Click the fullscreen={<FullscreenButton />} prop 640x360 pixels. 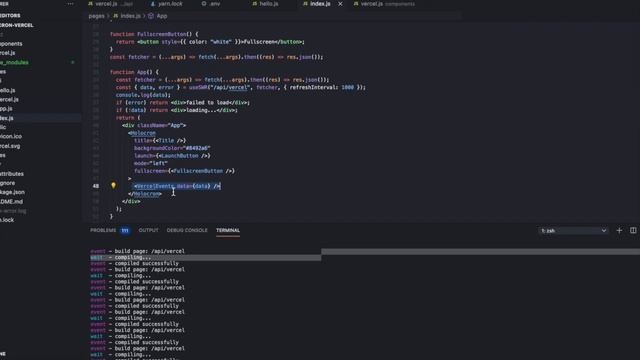point(184,171)
